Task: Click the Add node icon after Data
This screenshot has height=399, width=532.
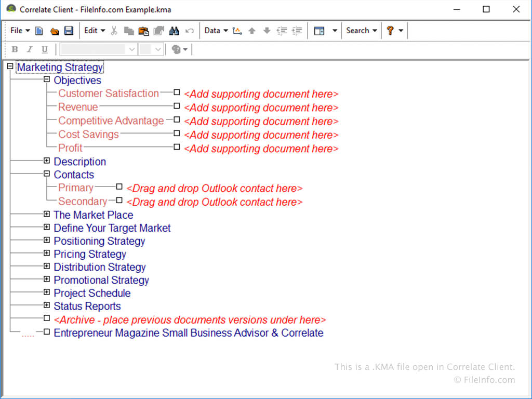Action: click(237, 31)
